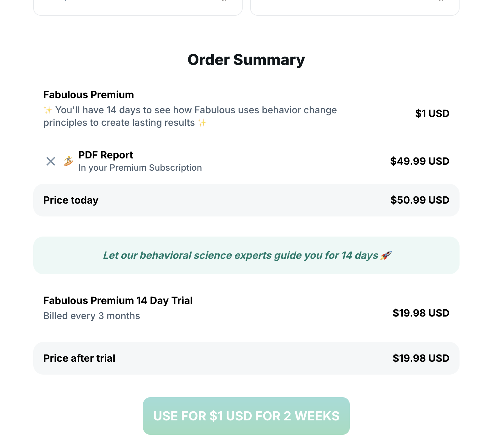Click the behavioral science experts banner text
The height and width of the screenshot is (448, 489).
(240, 255)
